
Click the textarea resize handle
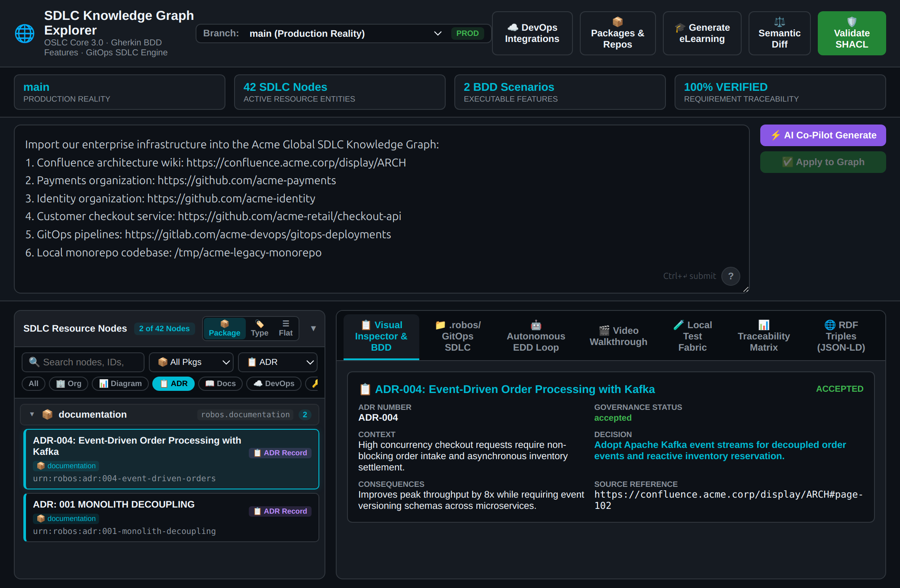746,289
